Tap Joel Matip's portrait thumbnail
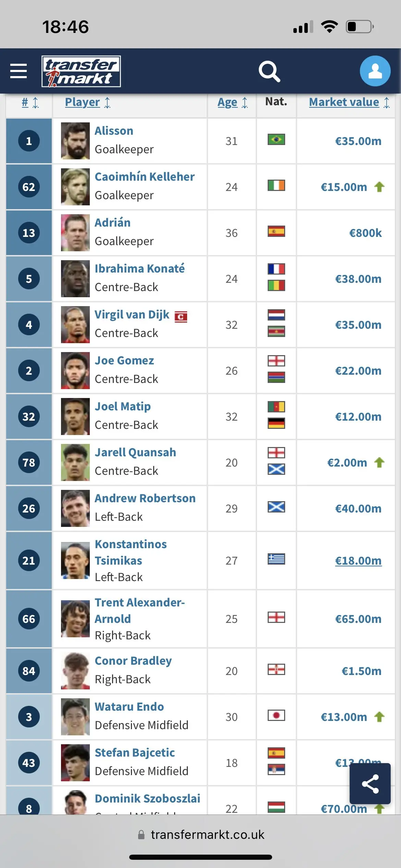Image resolution: width=401 pixels, height=868 pixels. coord(75,417)
